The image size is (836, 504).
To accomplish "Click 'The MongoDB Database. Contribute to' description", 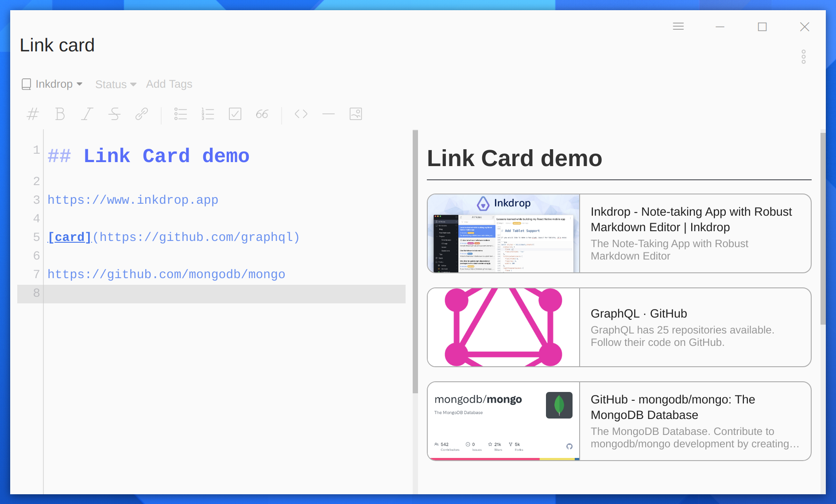I will [694, 438].
